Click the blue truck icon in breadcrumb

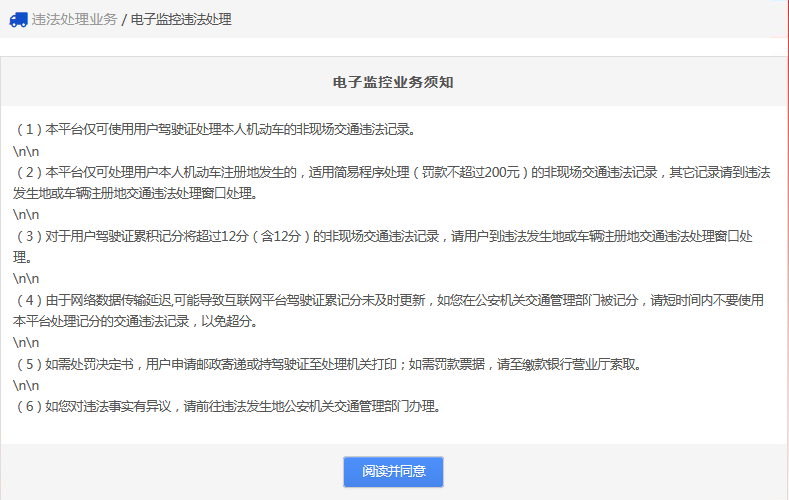[x=18, y=19]
